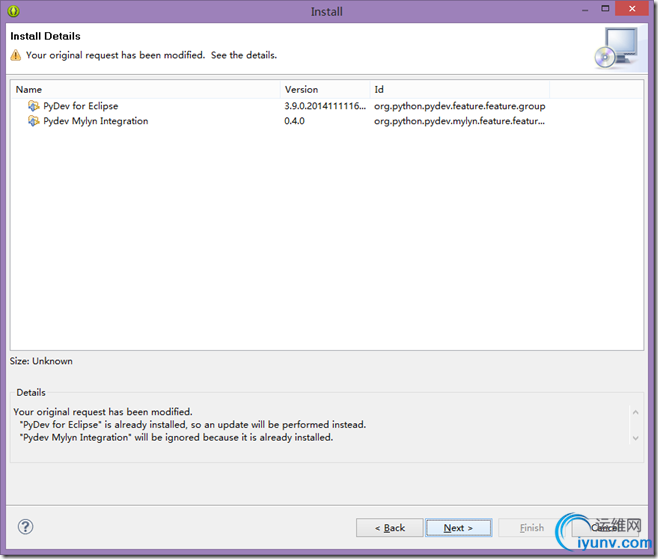Image resolution: width=658 pixels, height=559 pixels.
Task: Click 'Pydev Mylyn Integration will be ignored' line
Action: 177,437
